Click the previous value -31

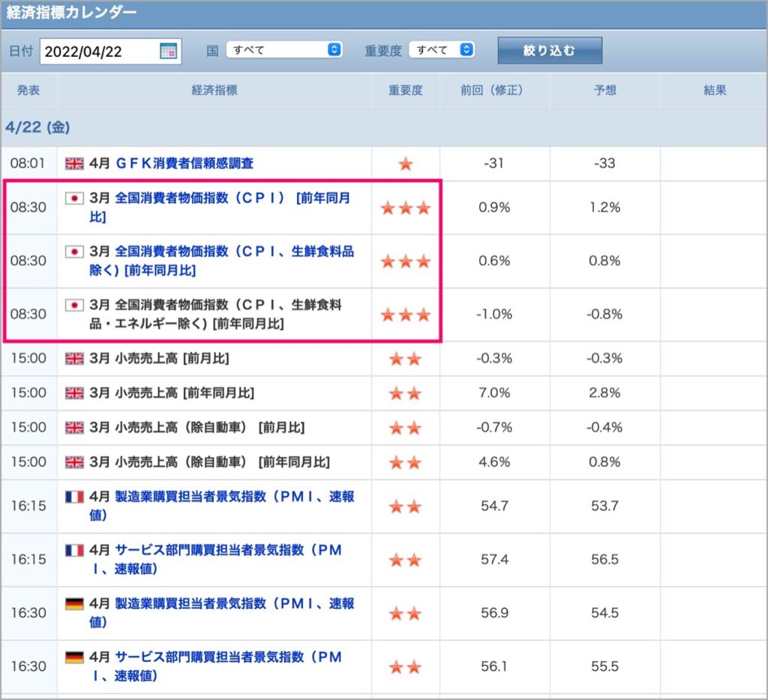[493, 163]
